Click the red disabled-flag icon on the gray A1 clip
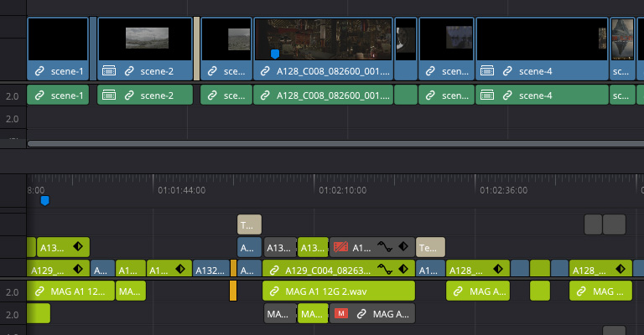The image size is (644, 335). pyautogui.click(x=340, y=248)
